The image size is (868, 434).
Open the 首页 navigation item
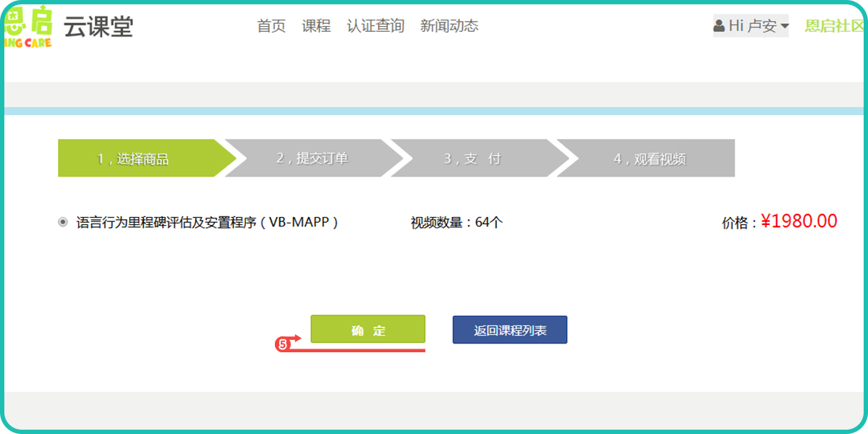coord(271,26)
